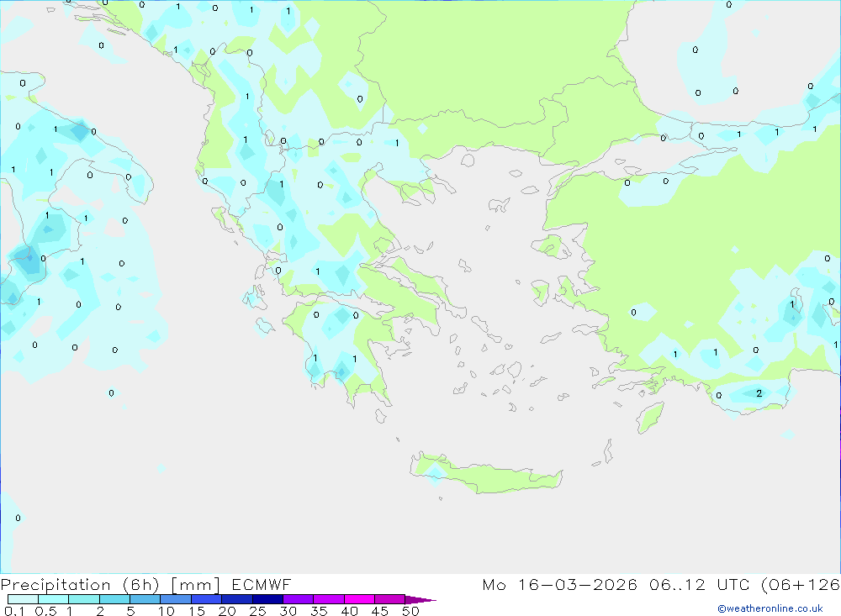Pick the 10–15 mm legend color swatch

(176, 599)
